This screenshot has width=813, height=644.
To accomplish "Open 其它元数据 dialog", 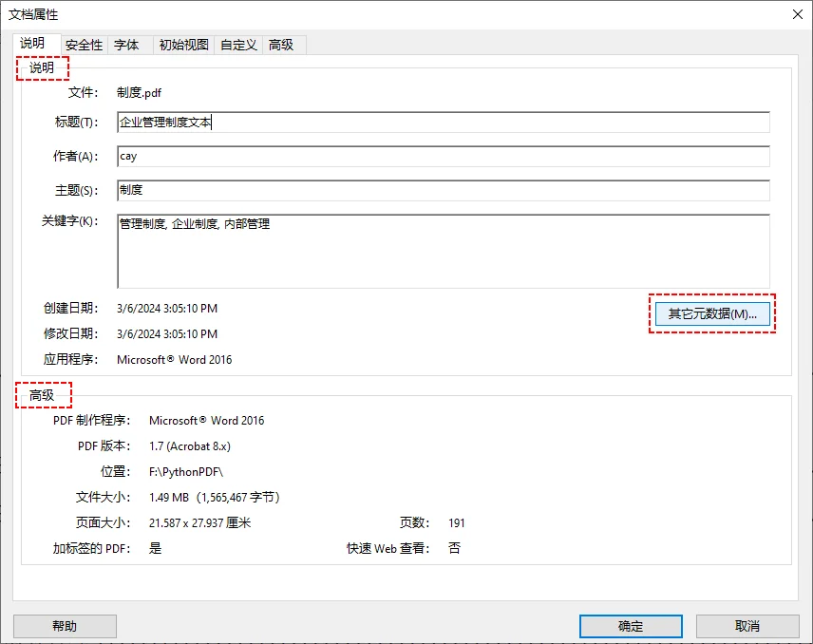I will pyautogui.click(x=712, y=313).
